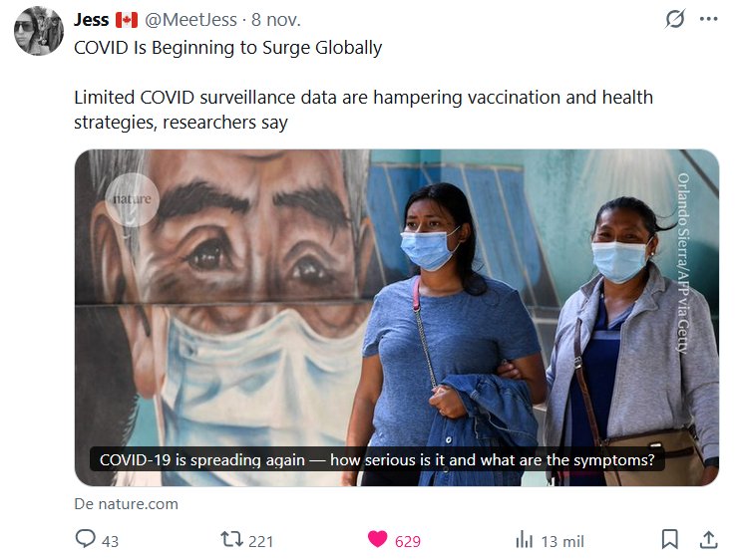
Task: Click the share upload arrow icon
Action: (x=708, y=540)
